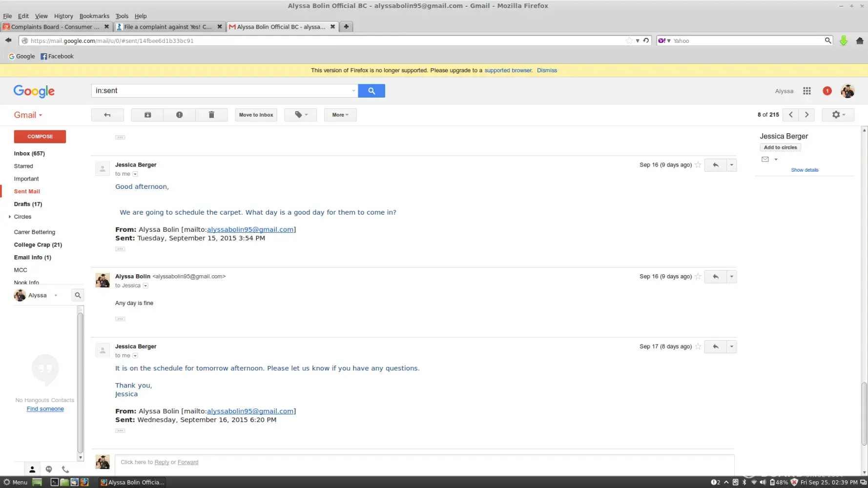The image size is (868, 488).
Task: Open the Labels dropdown button
Action: pyautogui.click(x=301, y=115)
